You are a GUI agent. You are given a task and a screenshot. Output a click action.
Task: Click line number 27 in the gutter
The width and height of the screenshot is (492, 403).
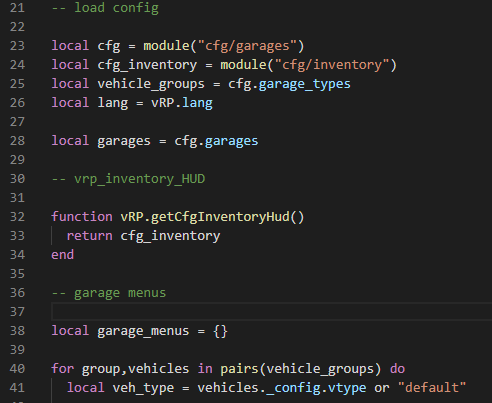point(17,122)
